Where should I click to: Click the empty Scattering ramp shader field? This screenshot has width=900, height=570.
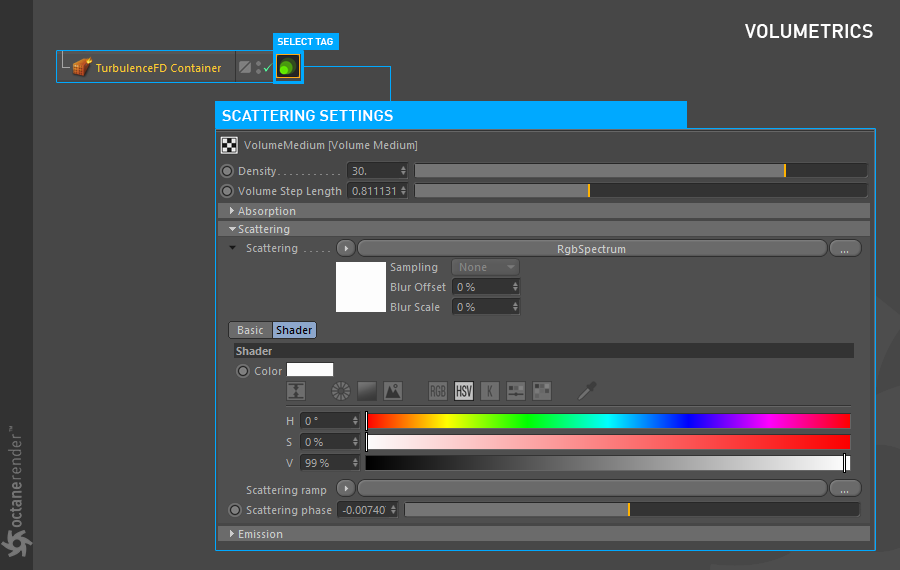click(592, 488)
